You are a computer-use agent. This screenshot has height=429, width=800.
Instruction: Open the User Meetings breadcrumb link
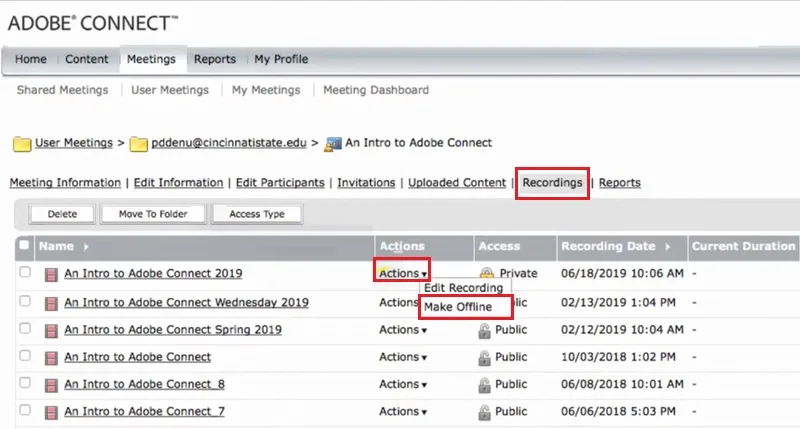pos(74,143)
